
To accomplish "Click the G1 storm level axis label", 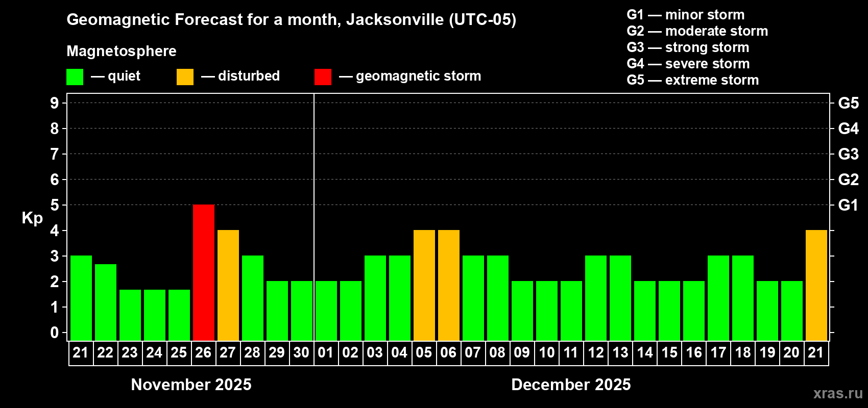I will (x=848, y=205).
